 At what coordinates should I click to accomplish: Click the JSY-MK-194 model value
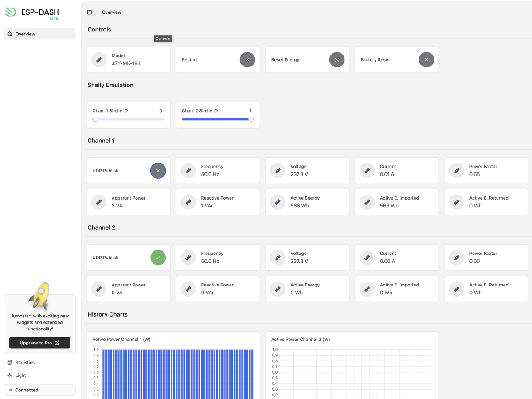pyautogui.click(x=126, y=63)
